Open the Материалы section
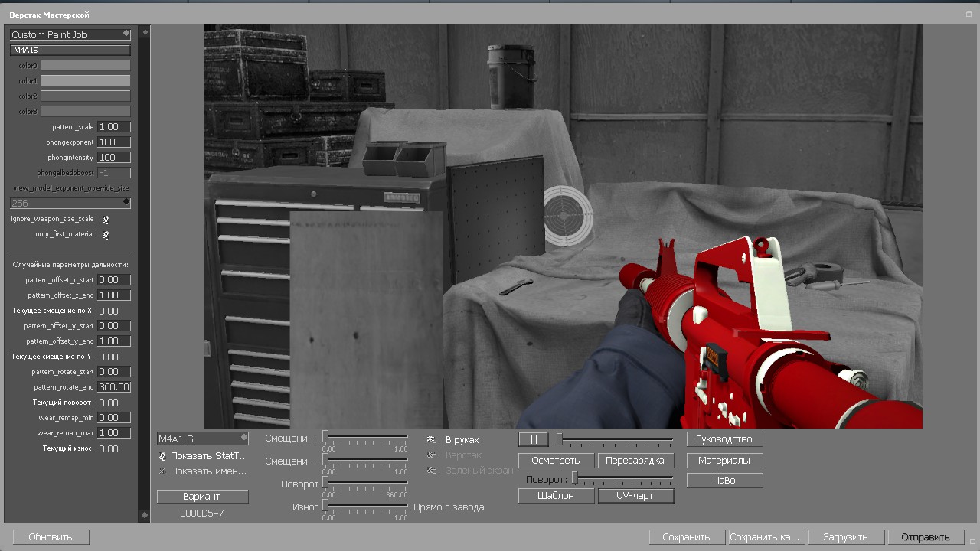 click(725, 461)
